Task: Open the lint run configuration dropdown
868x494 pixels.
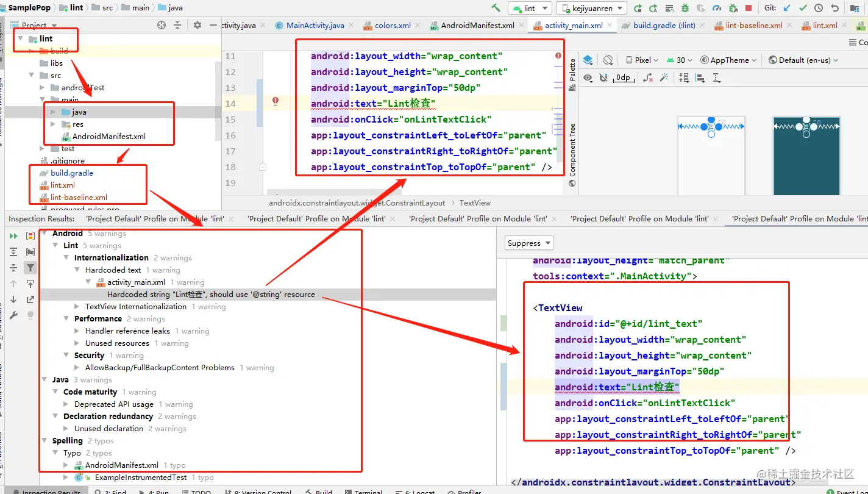Action: pyautogui.click(x=530, y=8)
